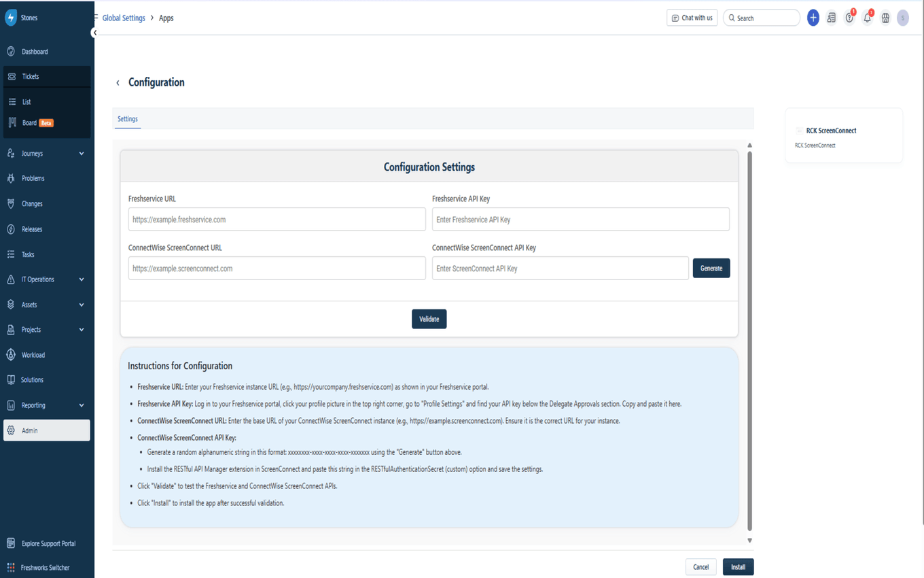Click the Configuration Settings heading
Screen dimensions: 924x578
(x=429, y=167)
